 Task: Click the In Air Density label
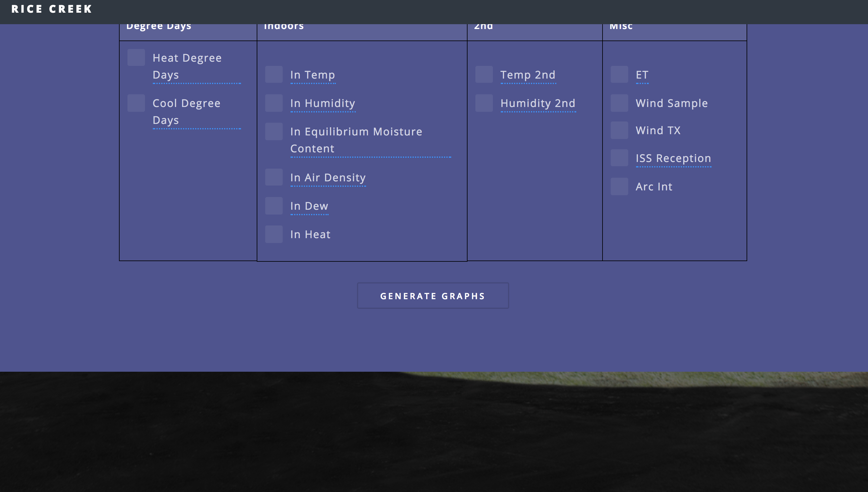click(328, 177)
